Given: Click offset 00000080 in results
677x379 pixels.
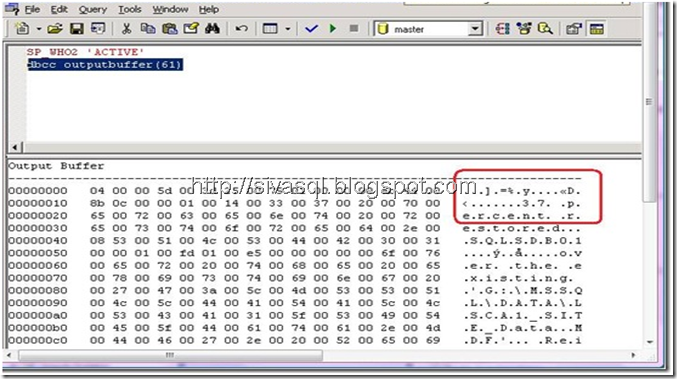Looking at the screenshot, I should pos(38,291).
